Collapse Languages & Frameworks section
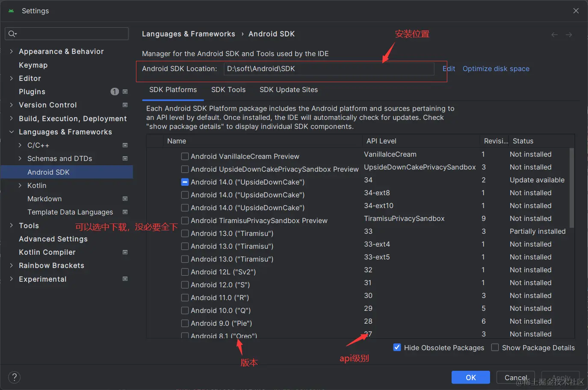The image size is (588, 390). point(12,132)
